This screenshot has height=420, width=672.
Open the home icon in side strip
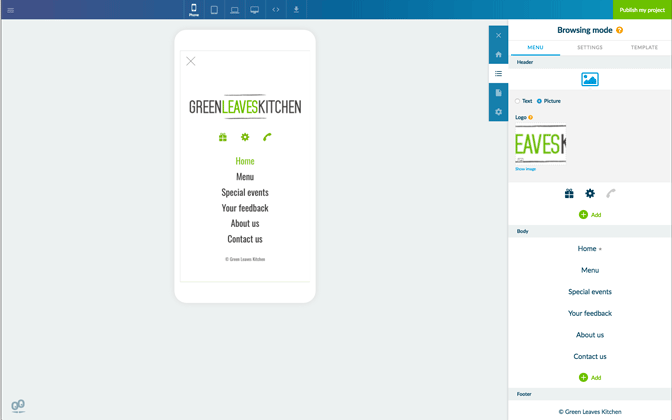coord(498,55)
